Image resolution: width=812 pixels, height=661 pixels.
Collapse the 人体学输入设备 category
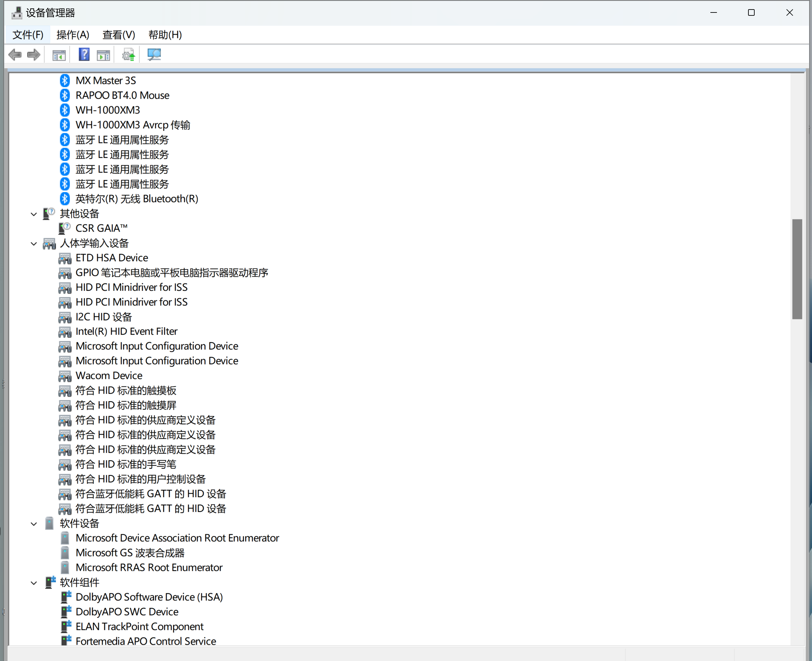point(34,244)
